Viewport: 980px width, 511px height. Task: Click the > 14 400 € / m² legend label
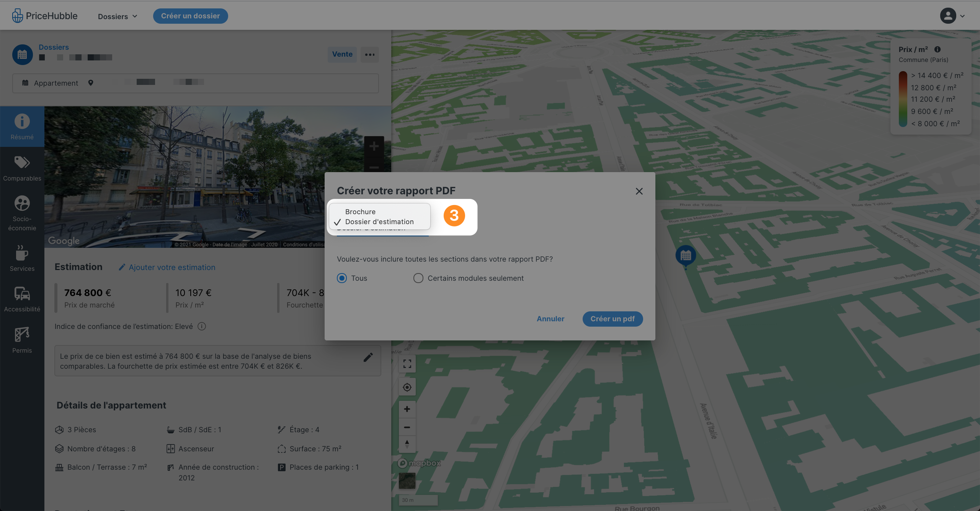937,76
